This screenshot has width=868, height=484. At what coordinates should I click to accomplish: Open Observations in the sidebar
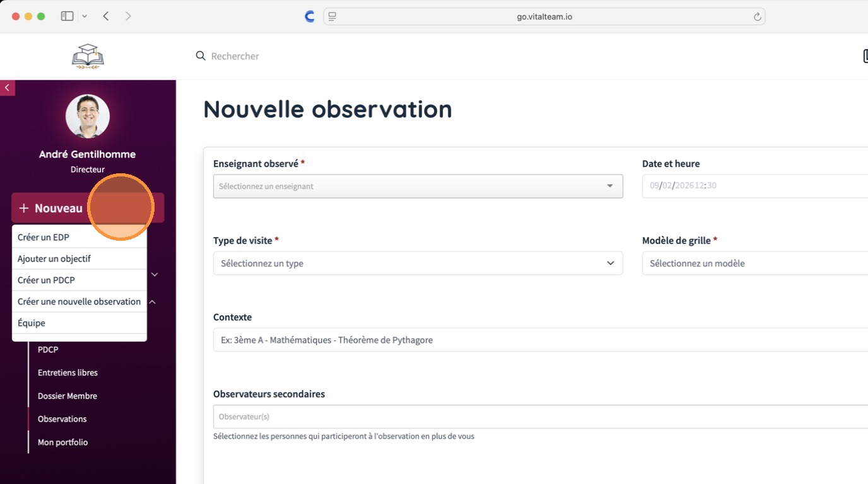click(62, 419)
